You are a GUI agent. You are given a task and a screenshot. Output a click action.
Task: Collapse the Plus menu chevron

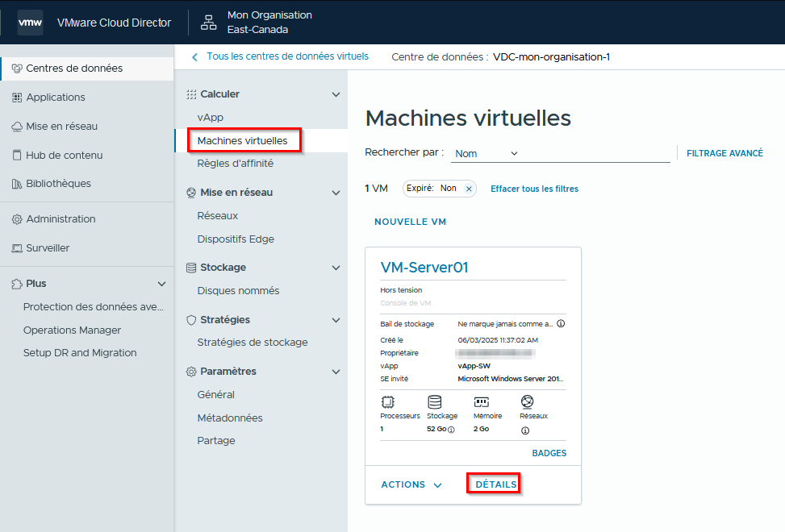tap(161, 284)
